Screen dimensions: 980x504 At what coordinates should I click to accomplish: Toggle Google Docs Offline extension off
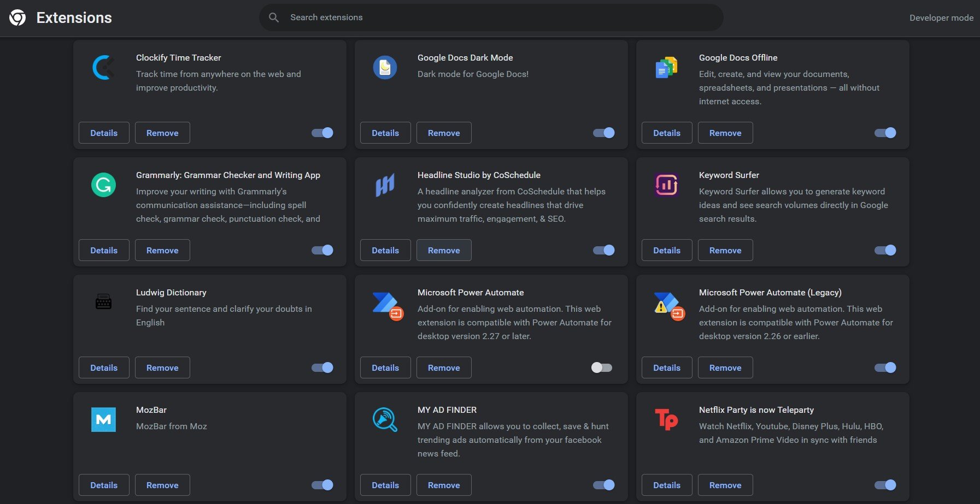(885, 133)
